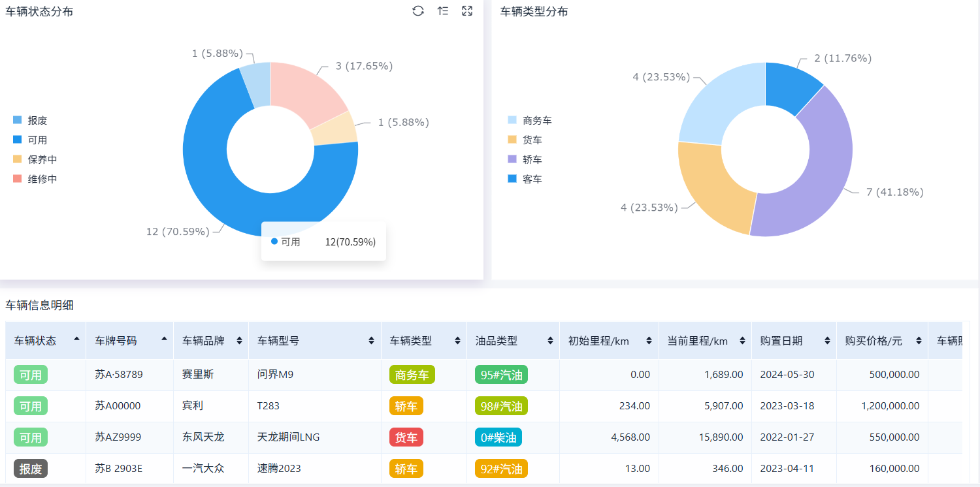Click the grey 报废 status tag
980x487 pixels.
pyautogui.click(x=31, y=469)
